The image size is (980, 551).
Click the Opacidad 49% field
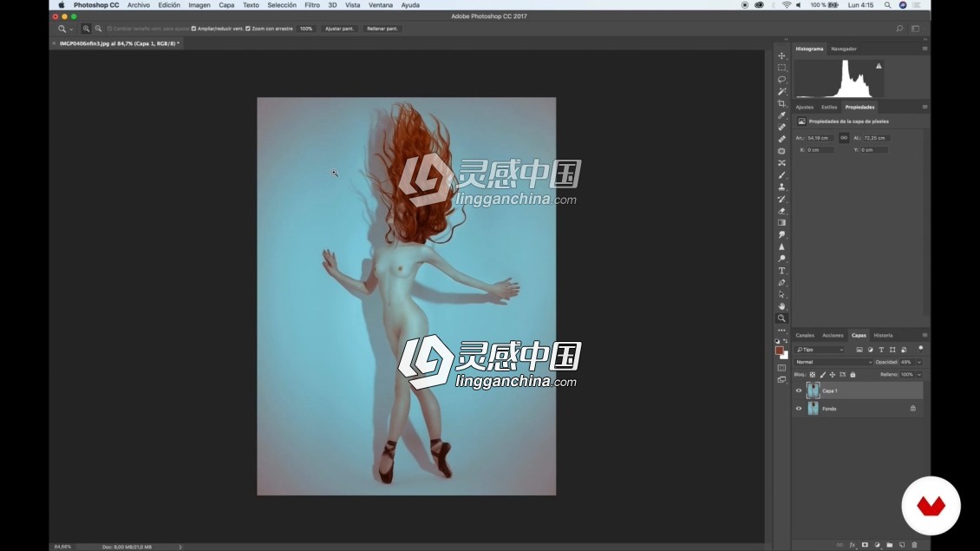pyautogui.click(x=907, y=362)
